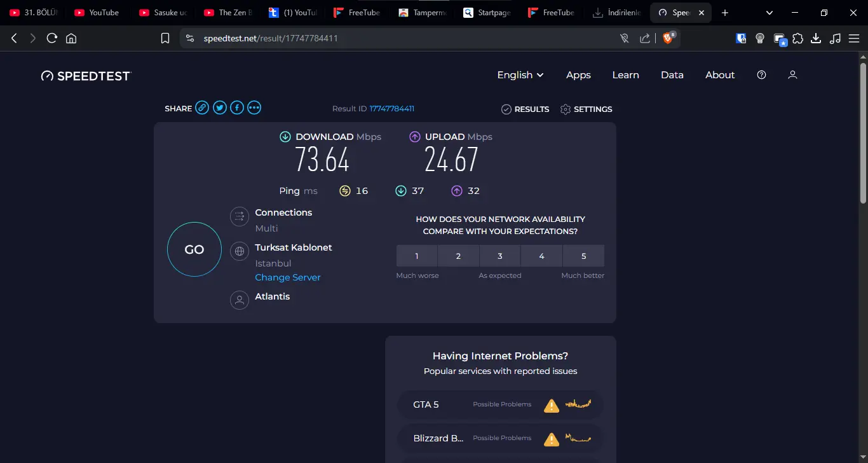The width and height of the screenshot is (868, 463).
Task: Open the tab search chevron dropdown
Action: click(x=770, y=13)
